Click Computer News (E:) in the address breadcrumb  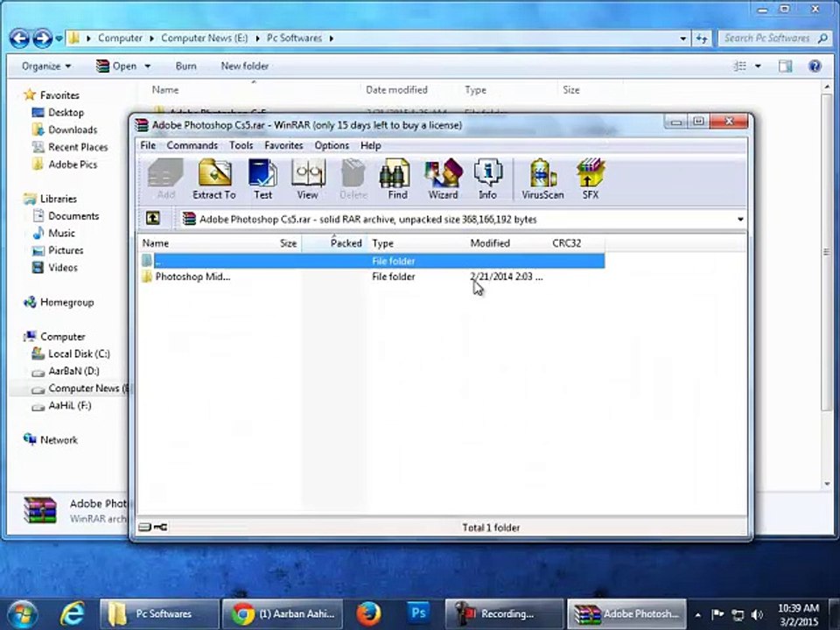204,38
